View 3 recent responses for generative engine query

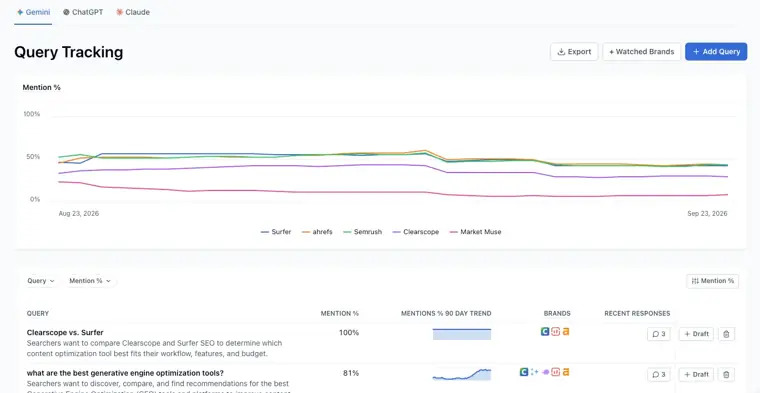point(659,375)
